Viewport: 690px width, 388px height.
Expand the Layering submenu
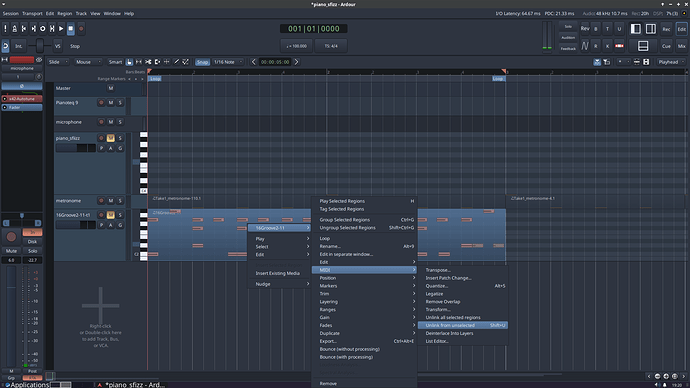(364, 302)
